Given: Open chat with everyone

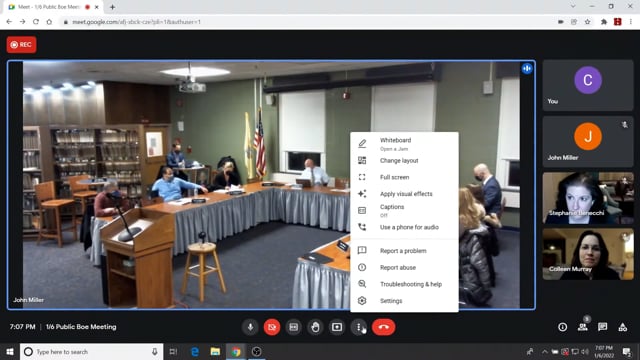Looking at the screenshot, I should coord(602,327).
